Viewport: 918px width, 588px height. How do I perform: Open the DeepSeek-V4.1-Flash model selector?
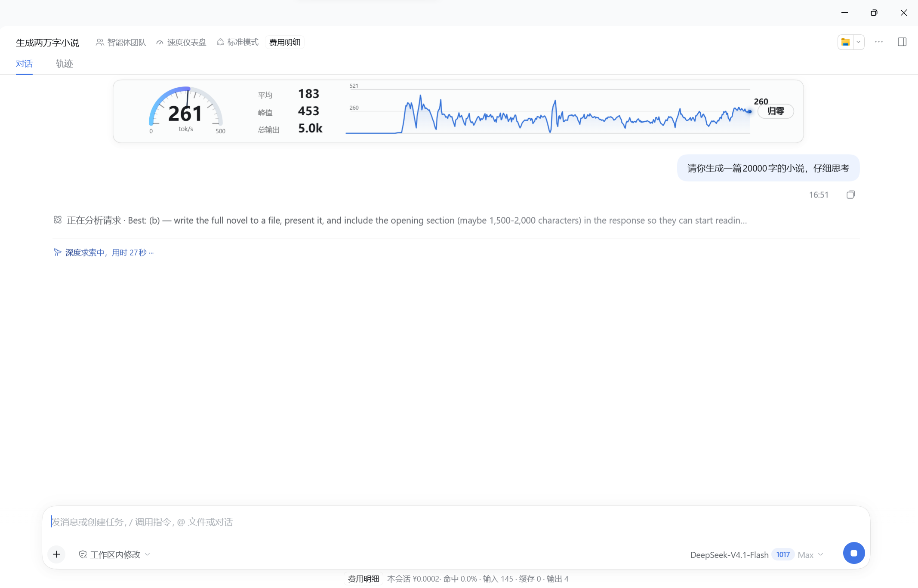coord(756,555)
